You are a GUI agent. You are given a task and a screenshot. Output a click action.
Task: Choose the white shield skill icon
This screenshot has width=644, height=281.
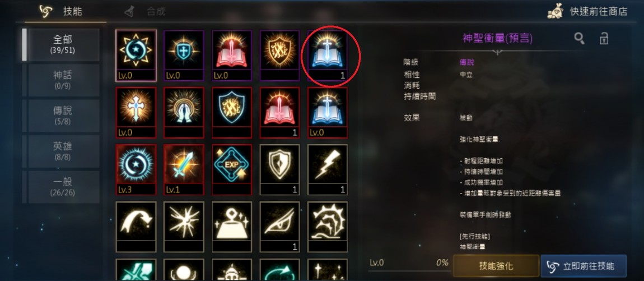coord(279,169)
